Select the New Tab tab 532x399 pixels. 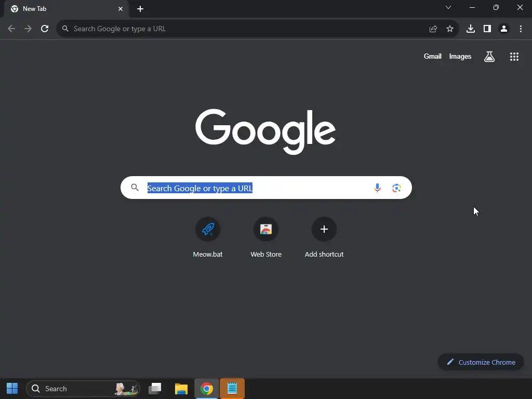66,9
